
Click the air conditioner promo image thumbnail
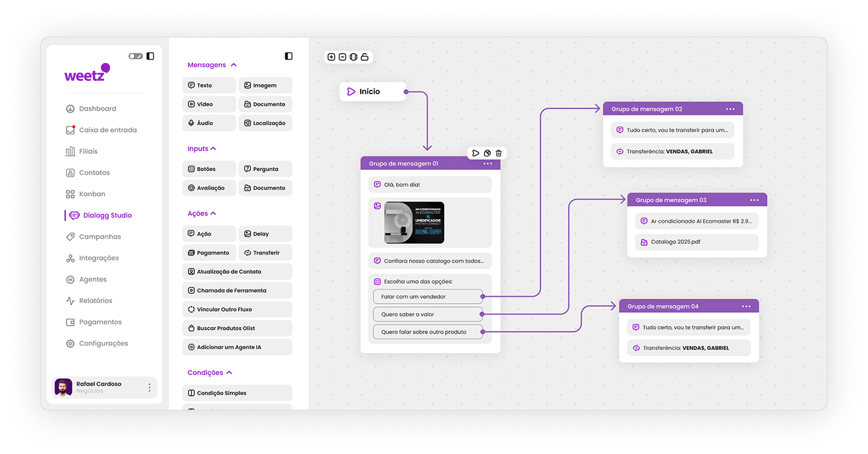[x=414, y=223]
